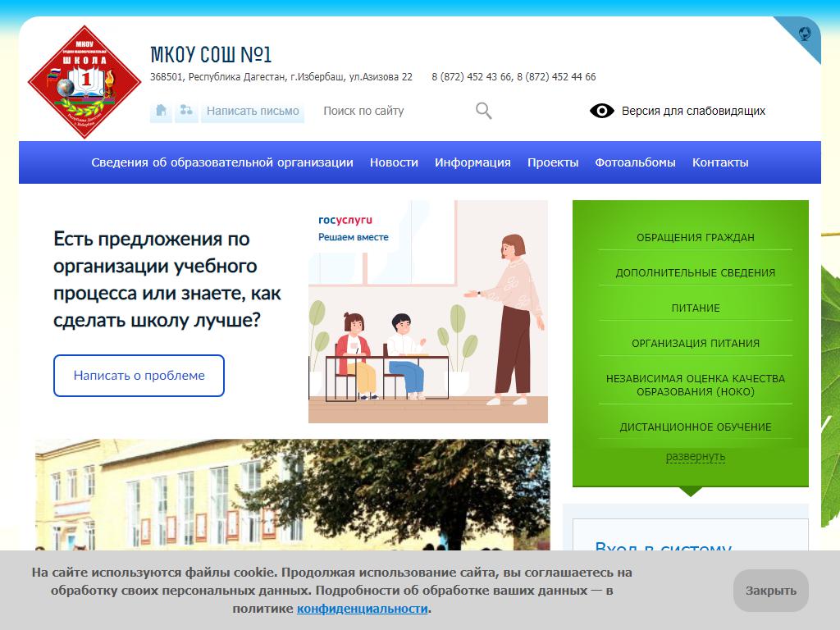Go to the 'Новости' menu item
This screenshot has width=840, height=630.
pos(394,162)
